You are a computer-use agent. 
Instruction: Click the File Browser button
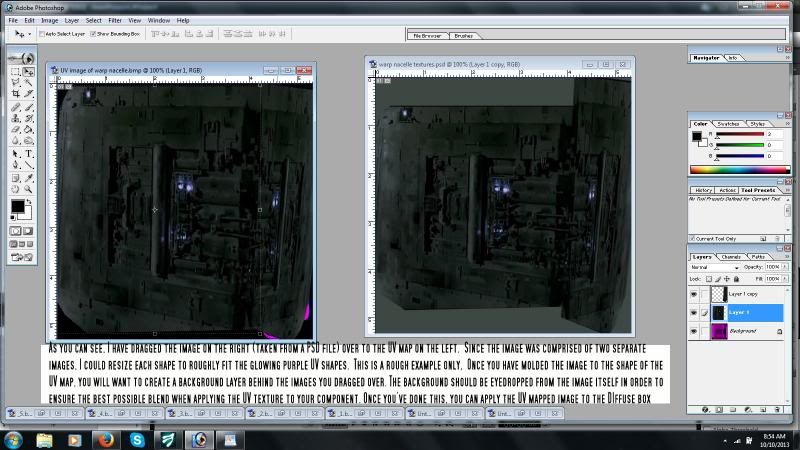tap(432, 35)
